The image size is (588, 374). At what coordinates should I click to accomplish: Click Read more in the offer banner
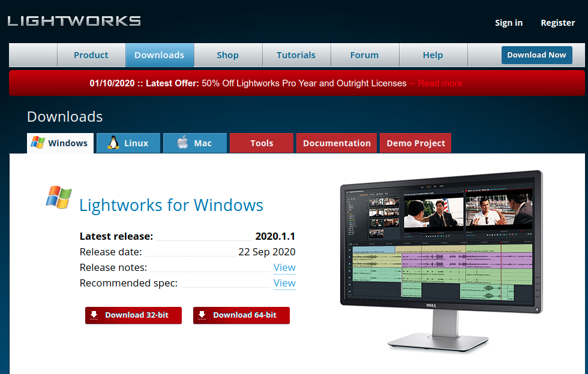click(440, 83)
